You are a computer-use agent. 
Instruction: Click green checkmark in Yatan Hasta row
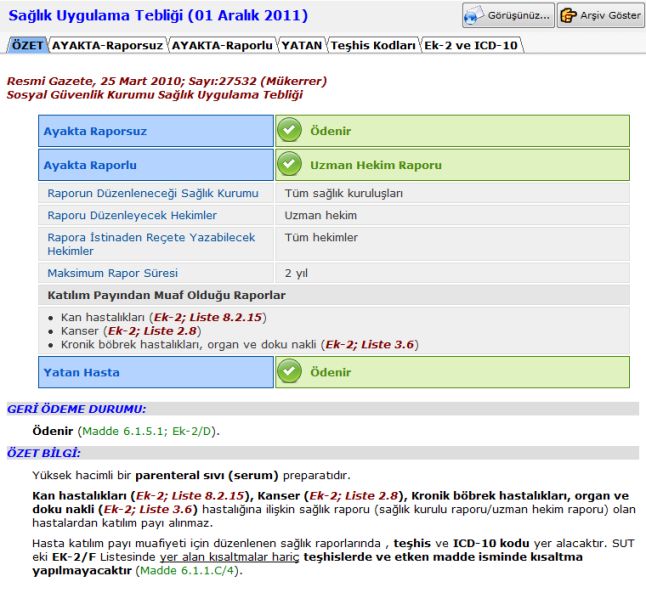point(290,372)
